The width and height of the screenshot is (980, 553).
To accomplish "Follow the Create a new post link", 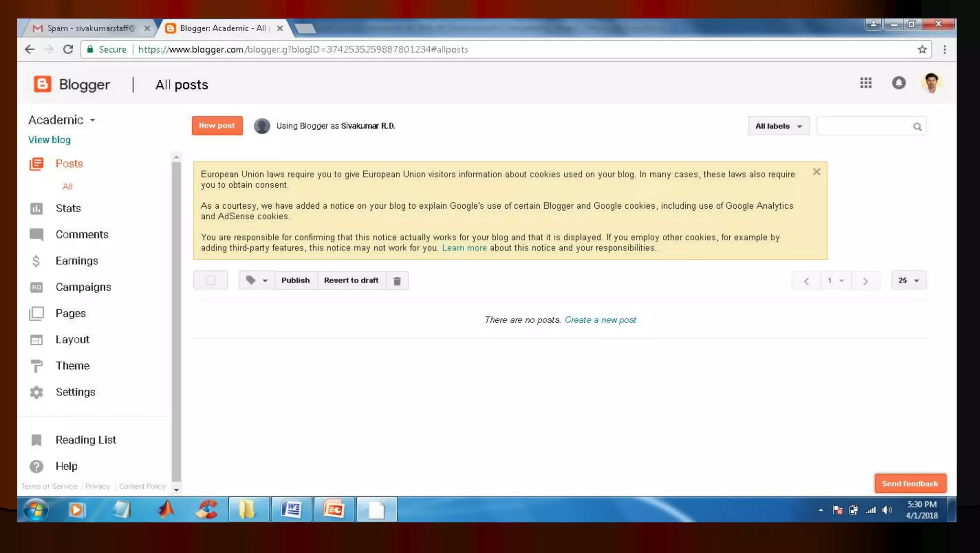I will pos(600,320).
